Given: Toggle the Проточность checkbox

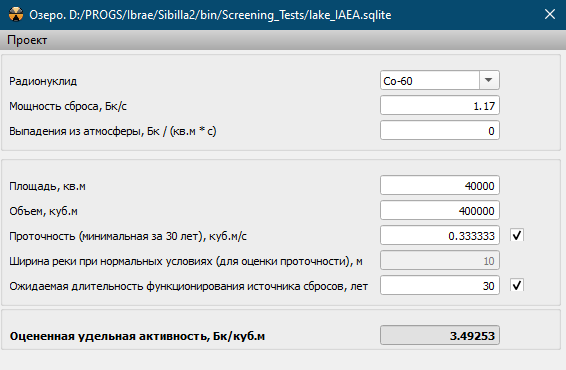Looking at the screenshot, I should click(x=517, y=235).
